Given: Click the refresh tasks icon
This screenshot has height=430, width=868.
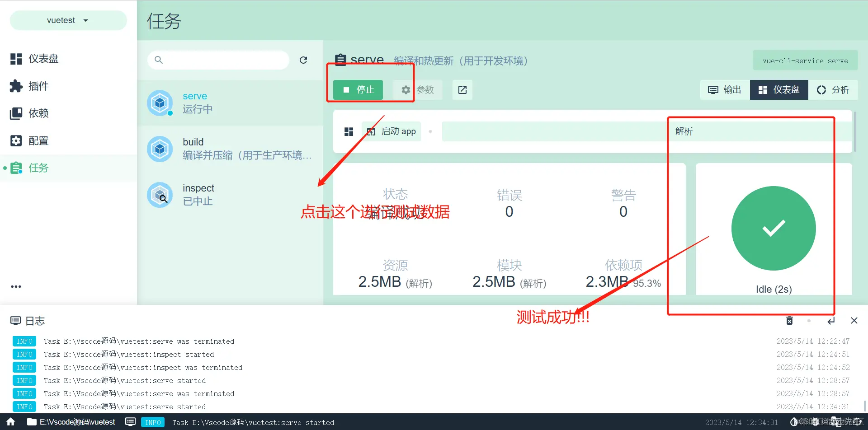Looking at the screenshot, I should (x=303, y=60).
